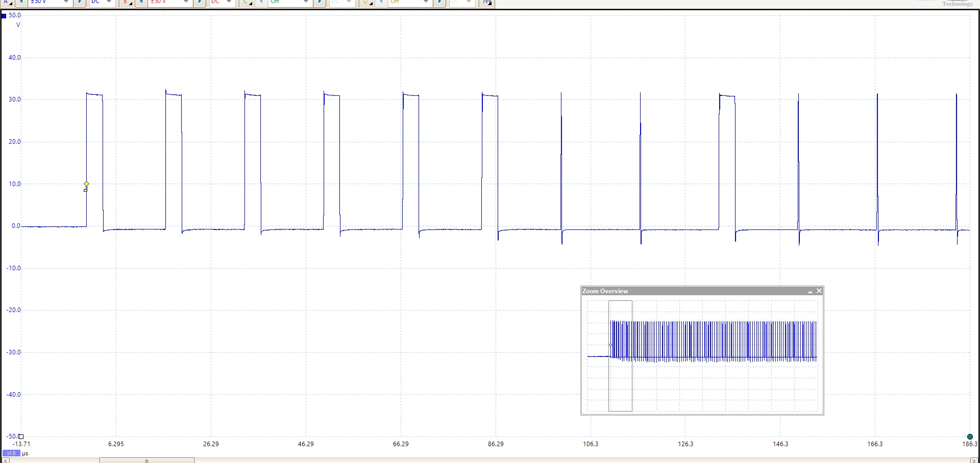Click the scrollbar right arrow
980x463 pixels.
[x=973, y=460]
